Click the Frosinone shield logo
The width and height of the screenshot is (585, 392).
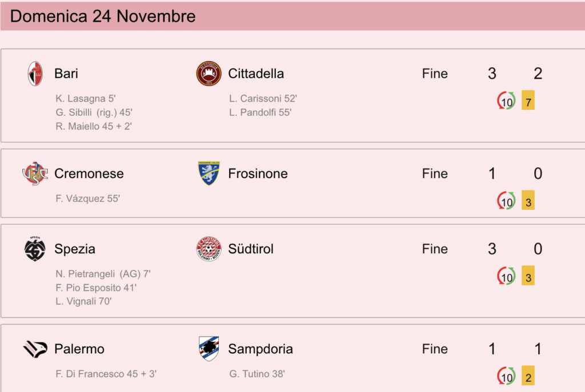(x=209, y=173)
